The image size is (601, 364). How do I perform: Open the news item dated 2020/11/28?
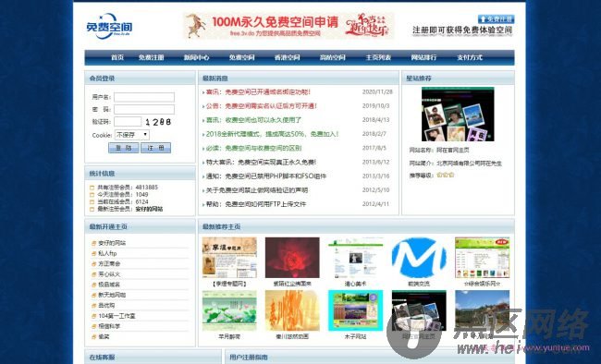(x=258, y=92)
